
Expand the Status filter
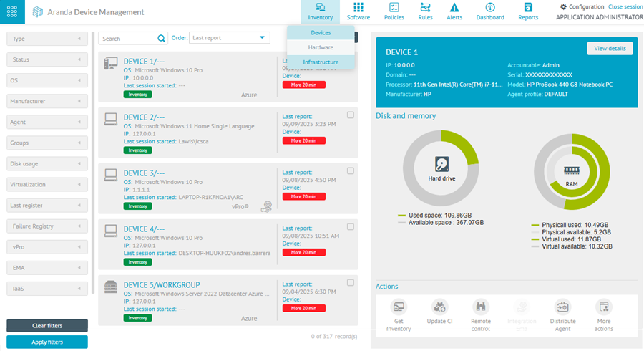(47, 59)
